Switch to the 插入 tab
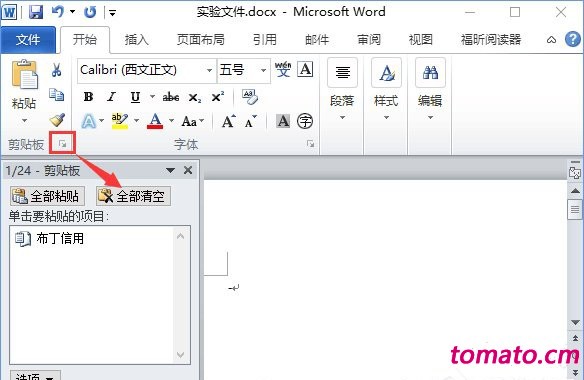This screenshot has width=584, height=380. pyautogui.click(x=137, y=39)
